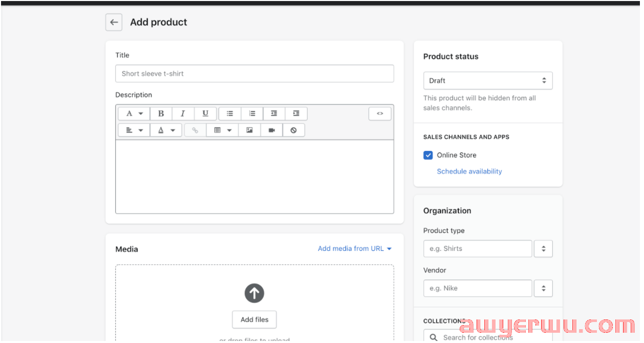The width and height of the screenshot is (644, 343).
Task: Open the Product status Draft dropdown
Action: [x=488, y=80]
